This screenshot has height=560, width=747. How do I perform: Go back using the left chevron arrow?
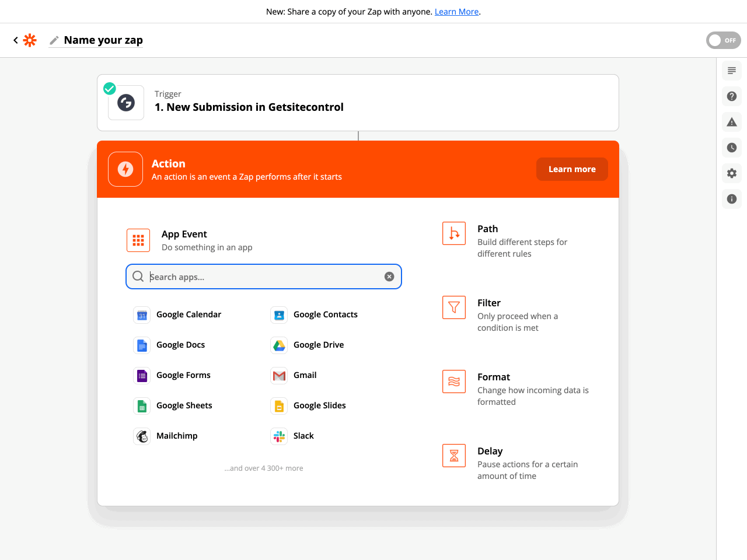[x=16, y=40]
